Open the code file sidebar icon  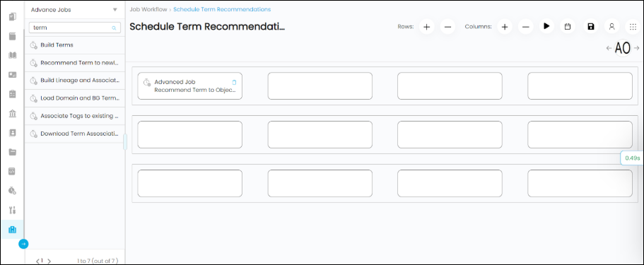coord(12,171)
